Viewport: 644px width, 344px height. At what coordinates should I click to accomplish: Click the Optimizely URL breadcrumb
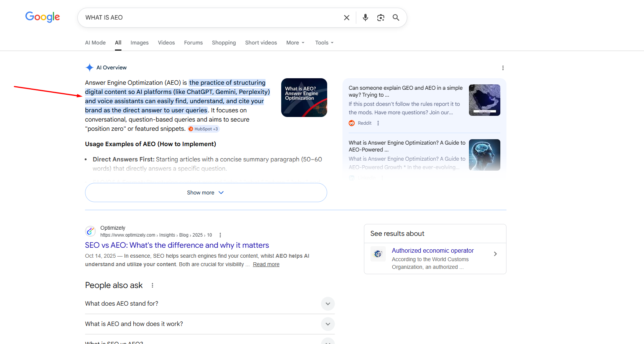(156, 235)
